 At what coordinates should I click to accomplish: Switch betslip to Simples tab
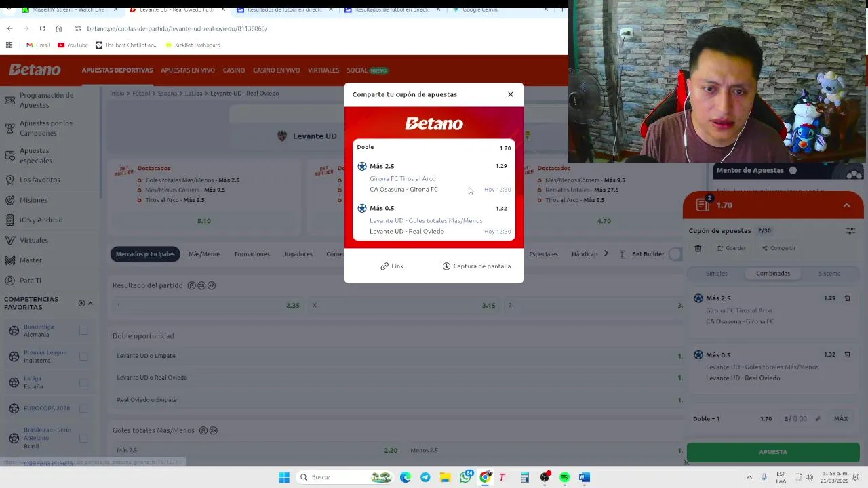tap(717, 274)
